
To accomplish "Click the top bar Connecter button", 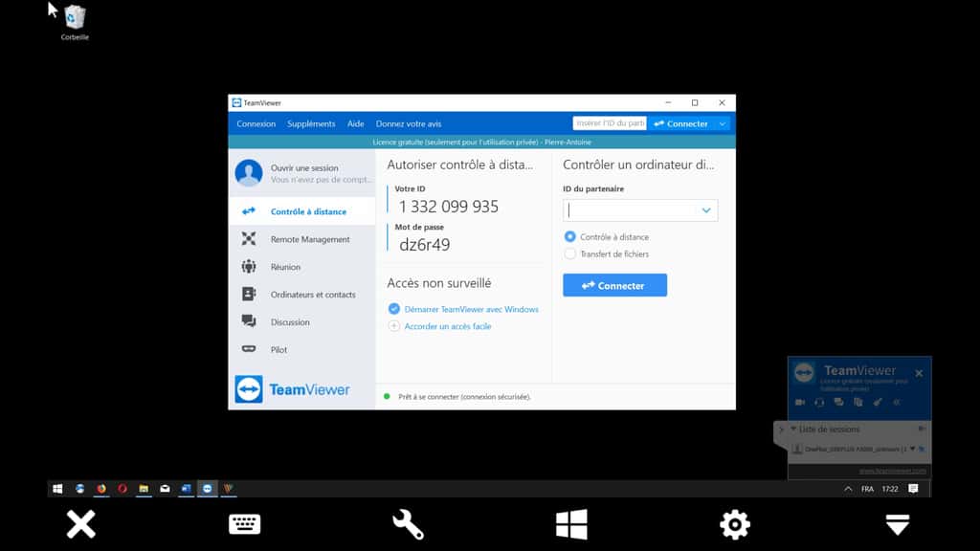I will click(680, 123).
